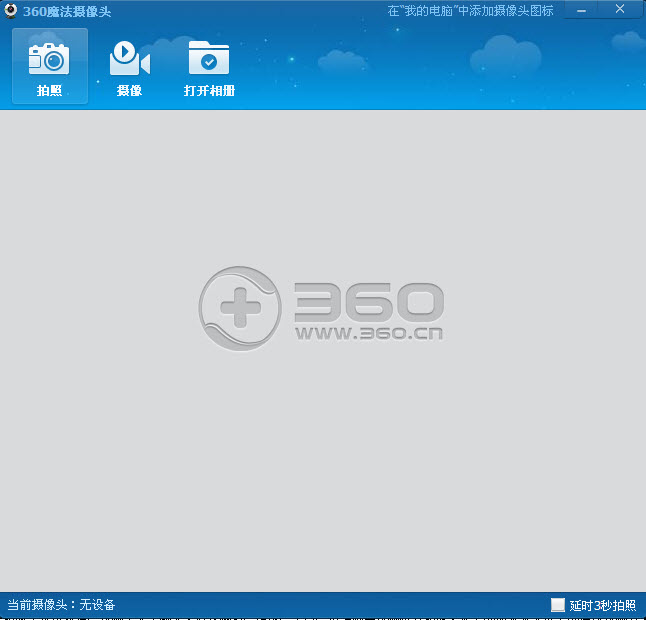The image size is (646, 620).
Task: Select the 拍照 photo capture button
Action: pyautogui.click(x=50, y=66)
